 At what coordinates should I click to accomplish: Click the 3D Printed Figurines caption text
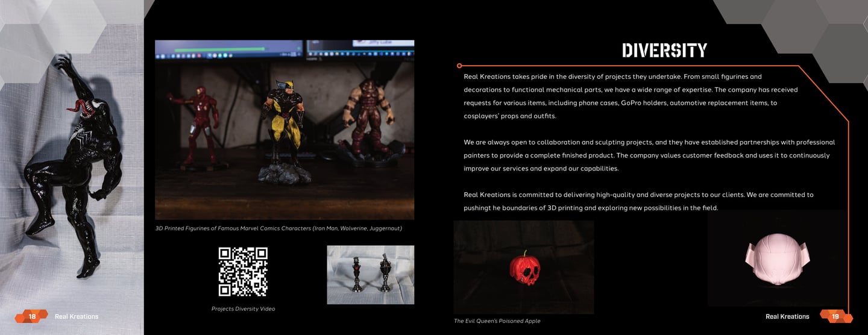pos(278,228)
